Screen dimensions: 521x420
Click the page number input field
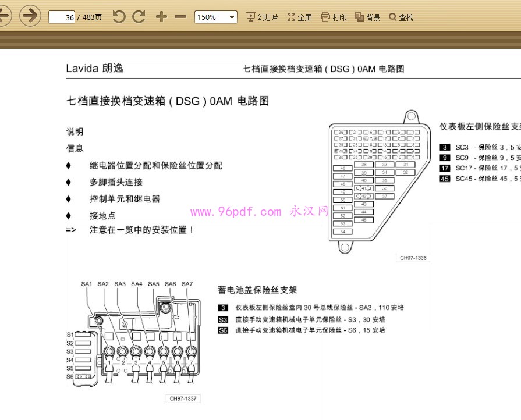[62, 17]
